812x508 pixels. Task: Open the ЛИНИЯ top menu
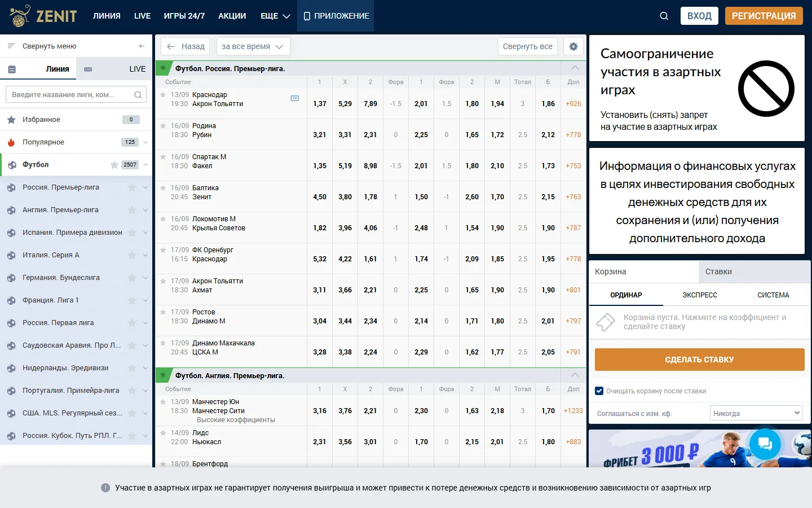107,16
